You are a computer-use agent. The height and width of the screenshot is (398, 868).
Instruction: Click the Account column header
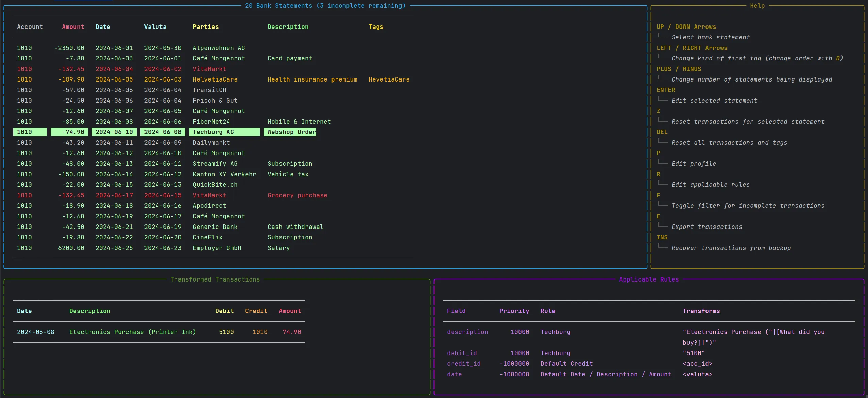[x=30, y=27]
